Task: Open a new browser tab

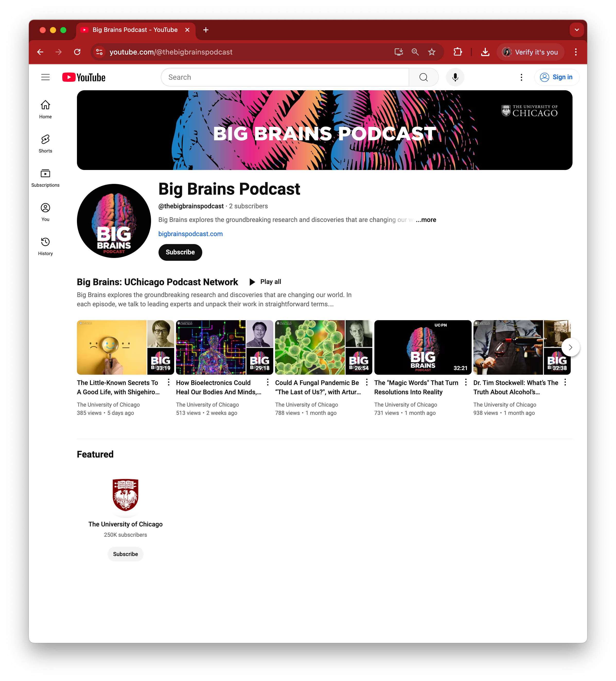Action: point(206,30)
